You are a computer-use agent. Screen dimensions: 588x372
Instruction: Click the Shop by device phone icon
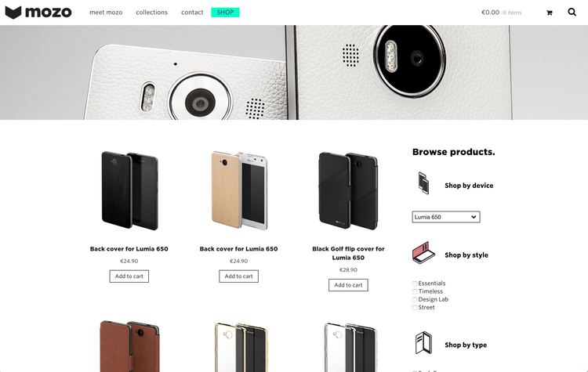423,183
